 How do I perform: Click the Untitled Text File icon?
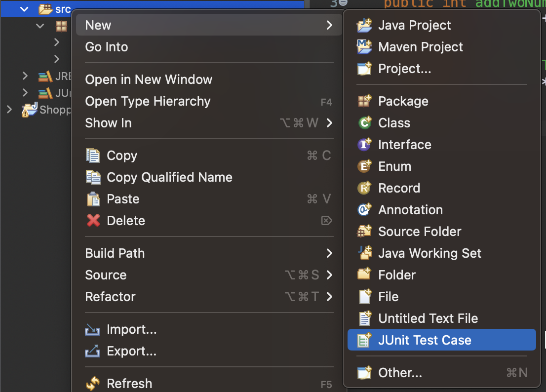tap(365, 318)
